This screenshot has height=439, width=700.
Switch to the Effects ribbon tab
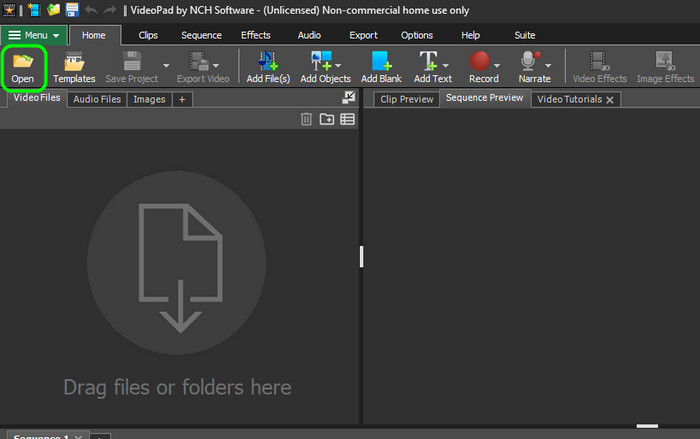point(255,35)
